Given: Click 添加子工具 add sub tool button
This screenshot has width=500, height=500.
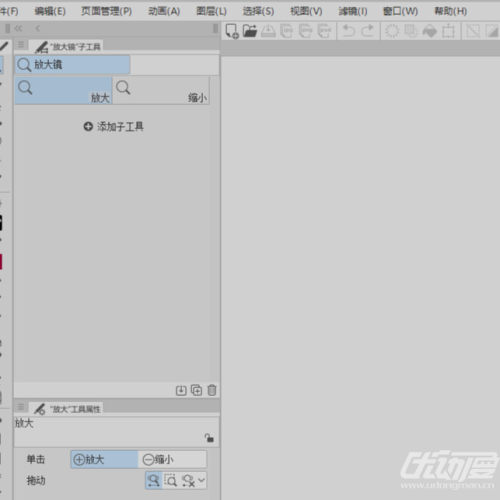Looking at the screenshot, I should (113, 127).
